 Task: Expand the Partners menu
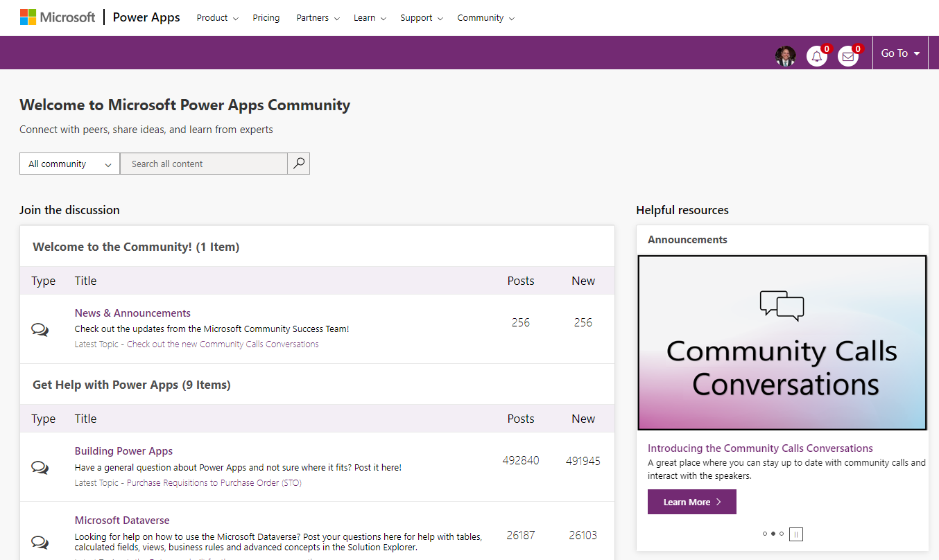pyautogui.click(x=318, y=18)
